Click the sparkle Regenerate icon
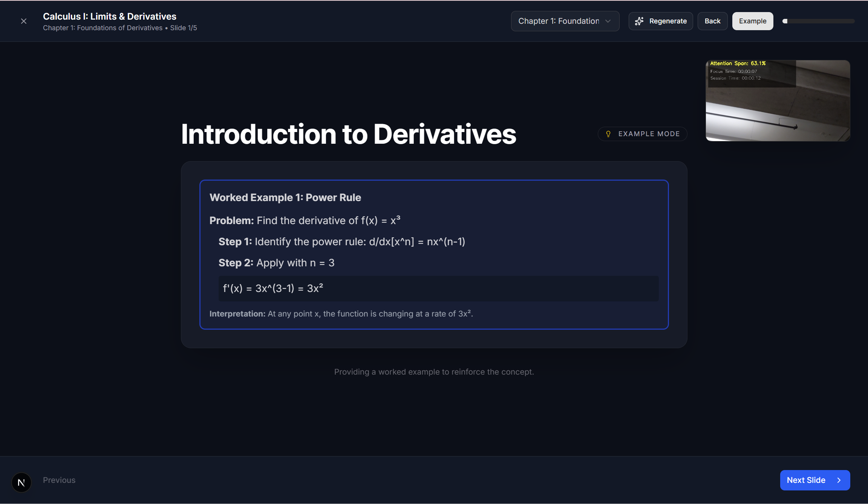Screen dimensions: 868x504 point(639,21)
